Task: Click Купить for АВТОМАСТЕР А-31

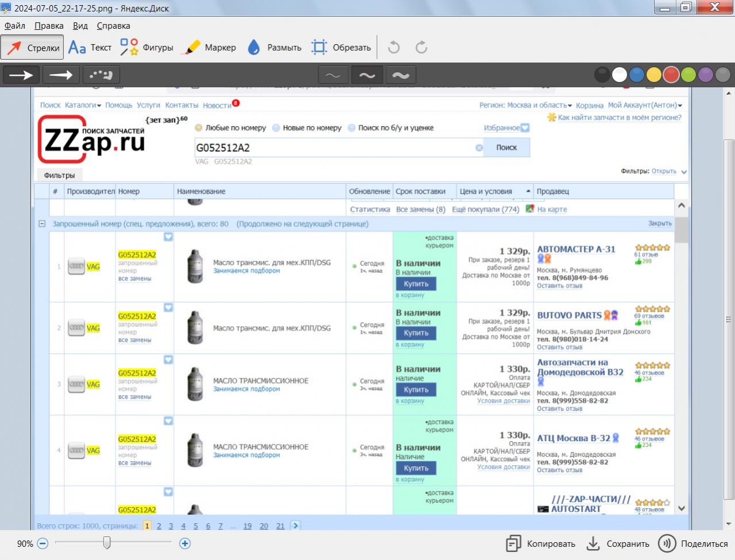Action: pyautogui.click(x=416, y=284)
